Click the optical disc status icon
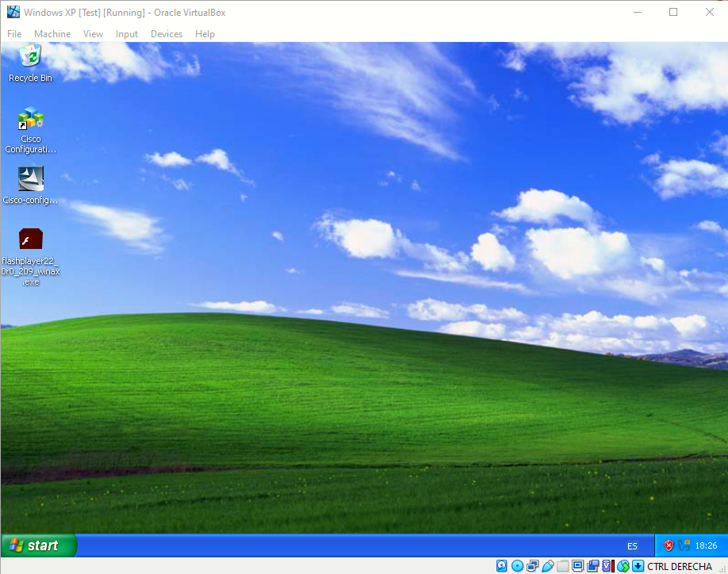Viewport: 728px width, 574px height. click(x=517, y=566)
